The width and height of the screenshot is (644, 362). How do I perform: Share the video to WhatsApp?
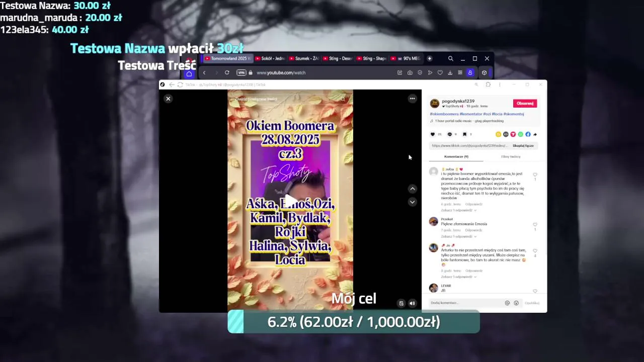point(520,134)
